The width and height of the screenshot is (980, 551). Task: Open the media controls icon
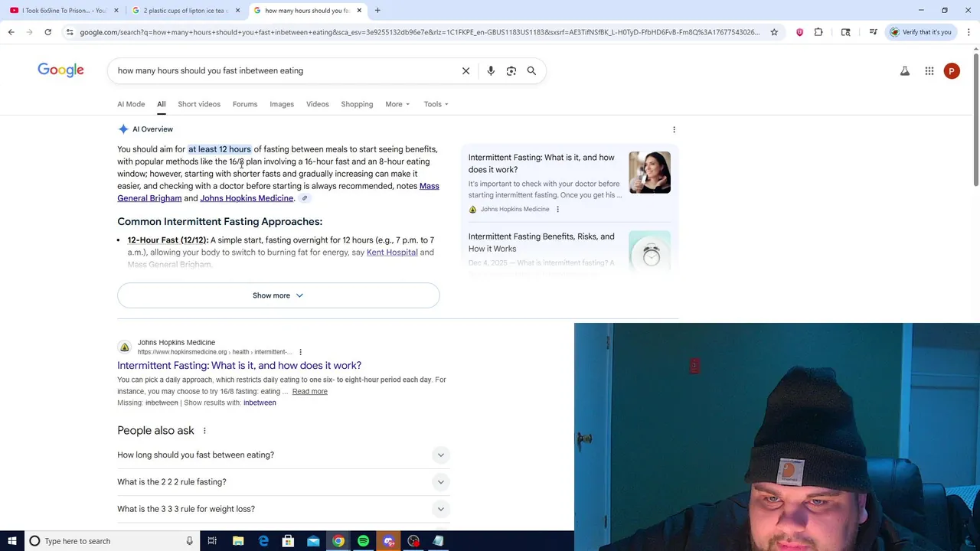coord(873,32)
